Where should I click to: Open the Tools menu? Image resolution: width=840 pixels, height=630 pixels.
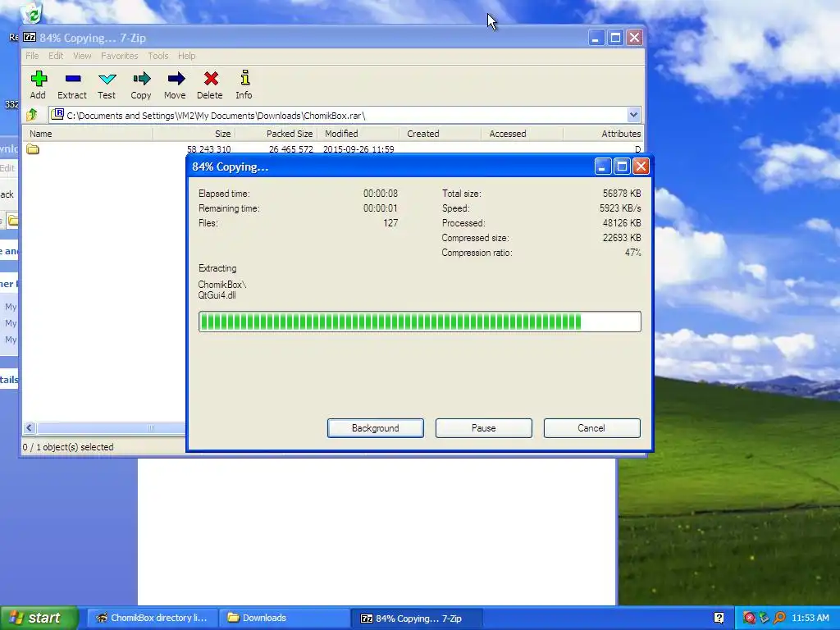pos(158,56)
